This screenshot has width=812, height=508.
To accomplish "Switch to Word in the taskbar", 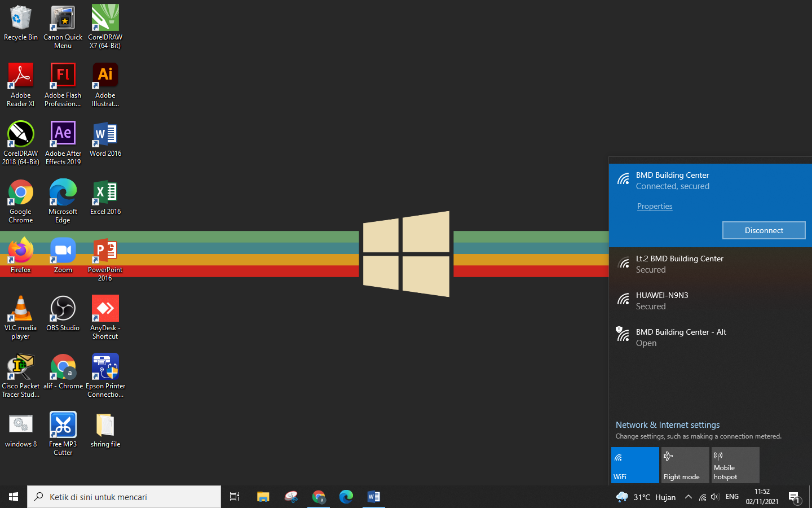I will 374,497.
